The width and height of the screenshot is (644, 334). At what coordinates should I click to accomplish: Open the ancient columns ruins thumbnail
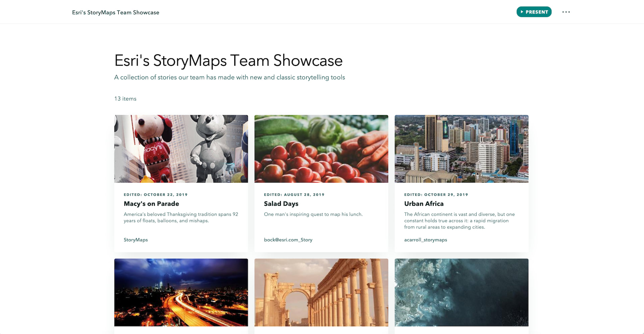[x=321, y=292]
